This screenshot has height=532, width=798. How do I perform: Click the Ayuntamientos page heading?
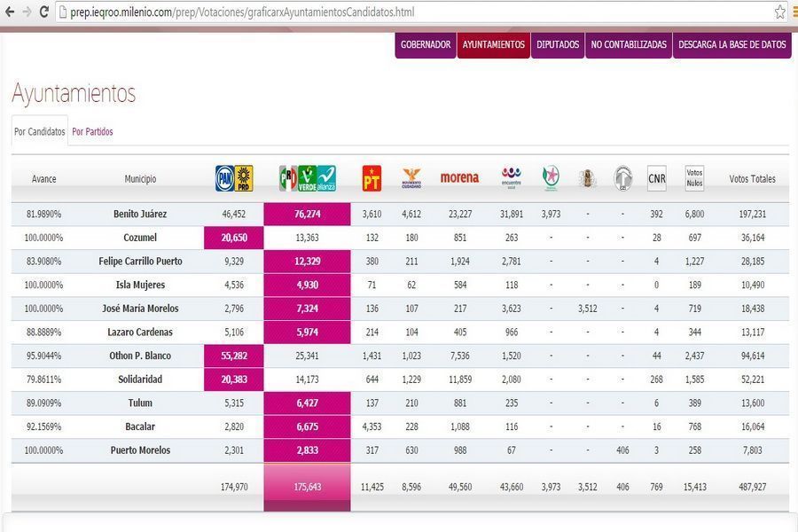pyautogui.click(x=74, y=93)
